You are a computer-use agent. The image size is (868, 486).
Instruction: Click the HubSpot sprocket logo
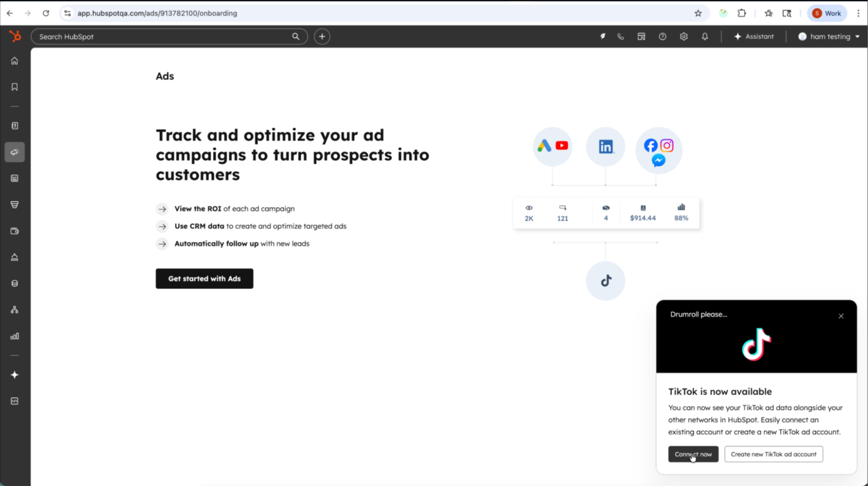pos(15,36)
